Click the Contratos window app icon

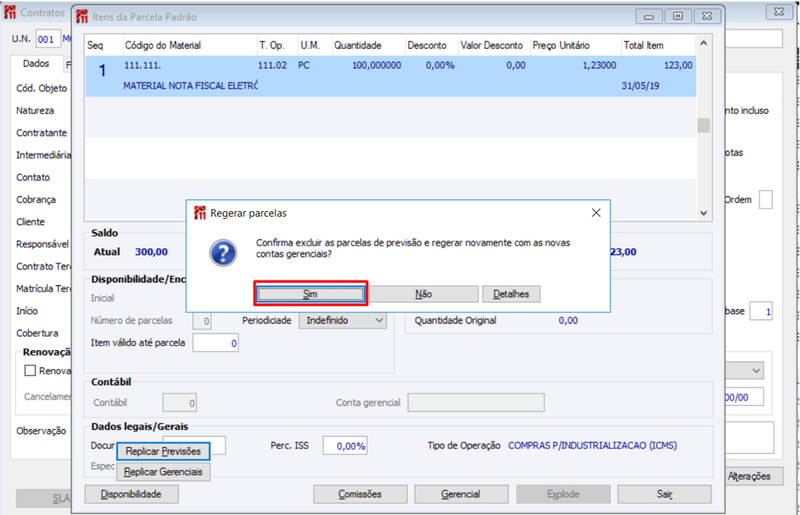(x=10, y=12)
